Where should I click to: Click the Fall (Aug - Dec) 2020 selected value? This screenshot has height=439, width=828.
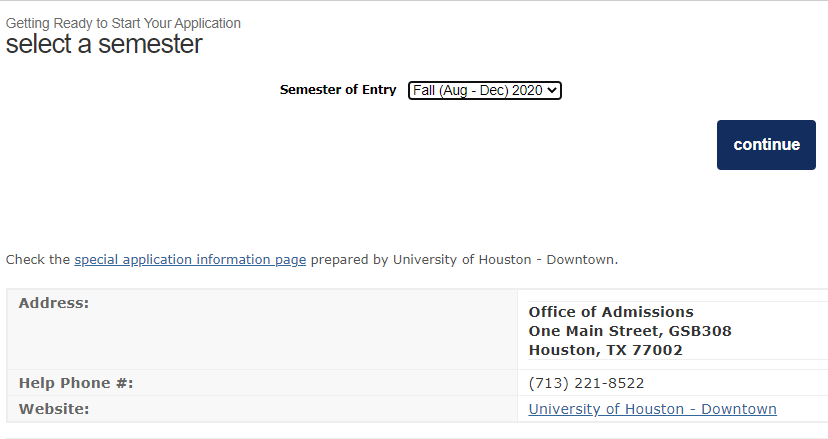click(477, 90)
